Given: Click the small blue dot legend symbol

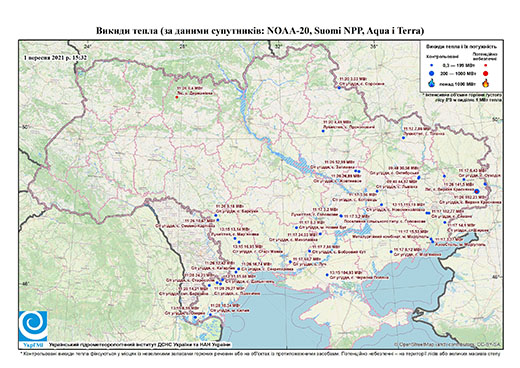Looking at the screenshot, I should tap(432, 65).
